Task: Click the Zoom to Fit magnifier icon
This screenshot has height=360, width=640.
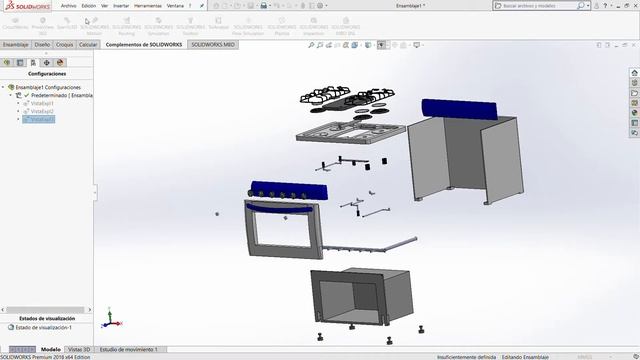Action: tap(311, 45)
